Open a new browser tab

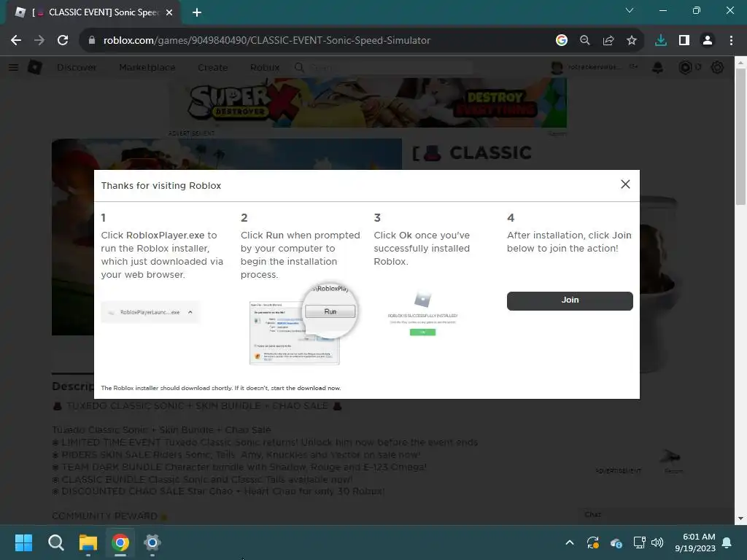click(x=197, y=12)
